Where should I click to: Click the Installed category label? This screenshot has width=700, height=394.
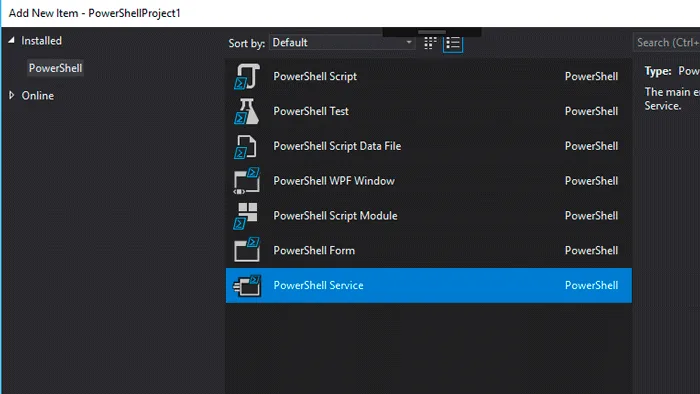click(42, 41)
